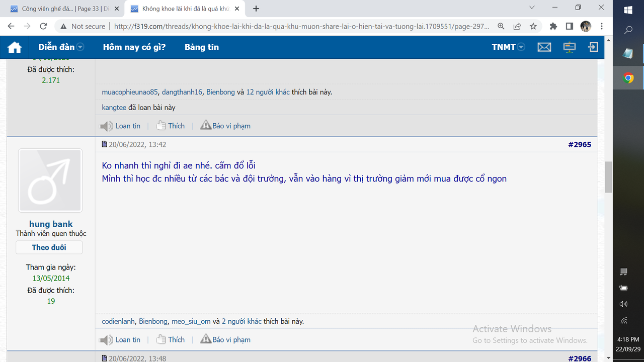Open the Bảng tin menu
Image resolution: width=644 pixels, height=362 pixels.
[202, 47]
